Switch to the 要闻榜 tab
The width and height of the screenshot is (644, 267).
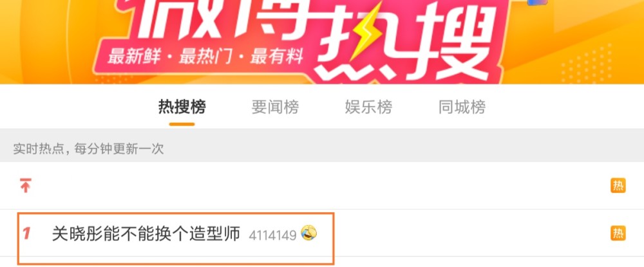275,107
